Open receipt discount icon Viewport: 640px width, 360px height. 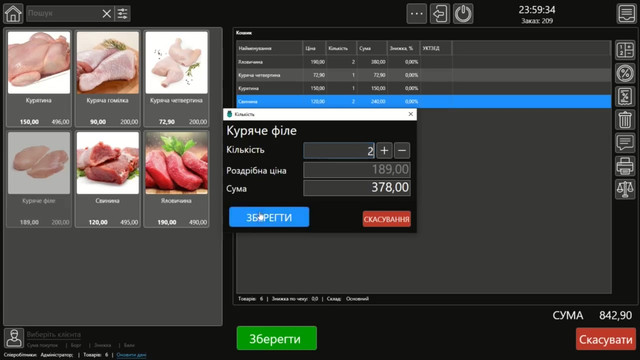(625, 97)
